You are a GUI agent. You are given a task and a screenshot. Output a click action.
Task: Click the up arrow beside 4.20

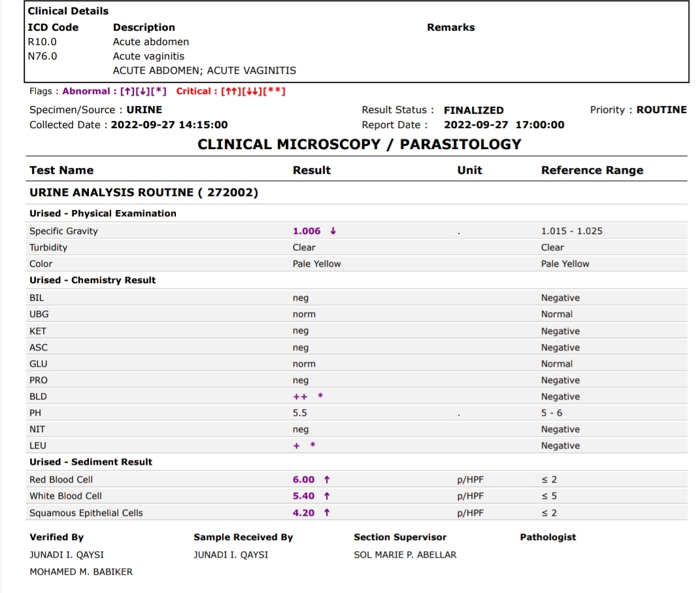[x=327, y=513]
